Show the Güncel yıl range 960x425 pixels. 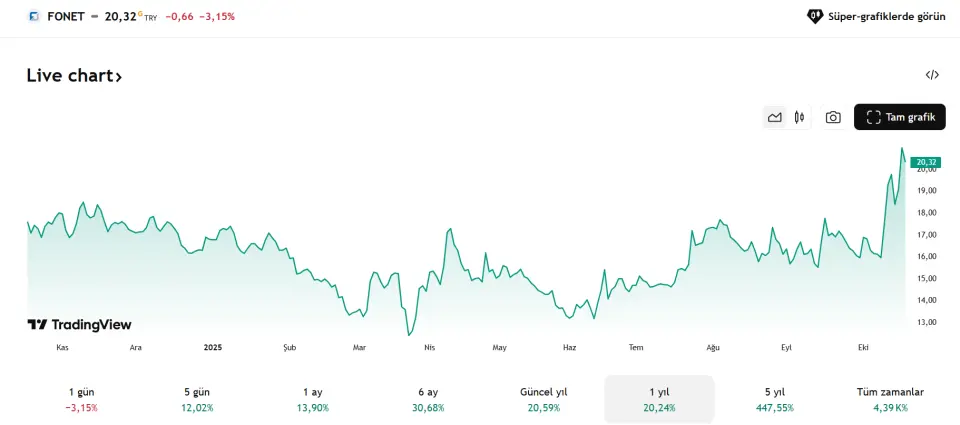pos(544,399)
